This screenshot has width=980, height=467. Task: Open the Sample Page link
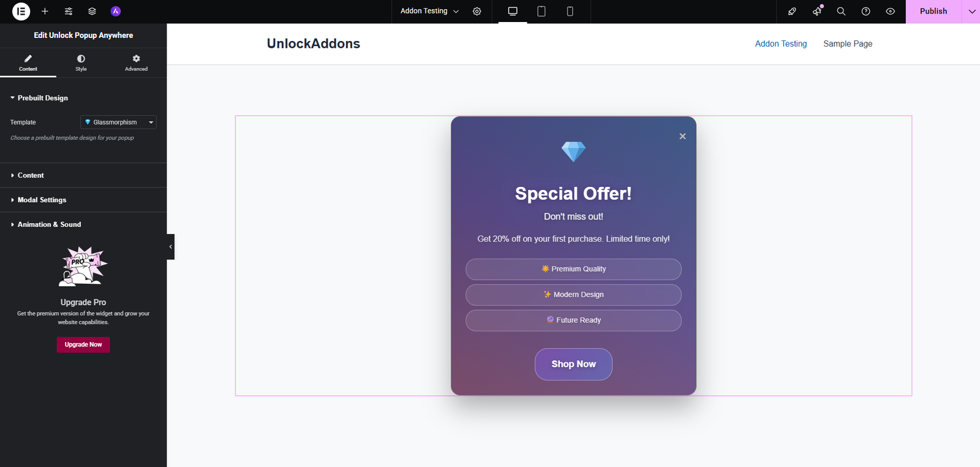pyautogui.click(x=848, y=44)
